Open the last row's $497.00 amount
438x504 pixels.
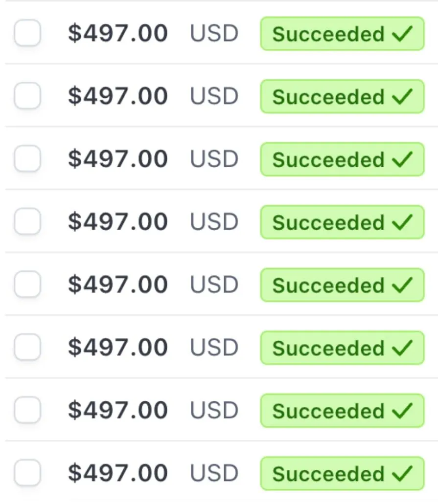click(118, 473)
